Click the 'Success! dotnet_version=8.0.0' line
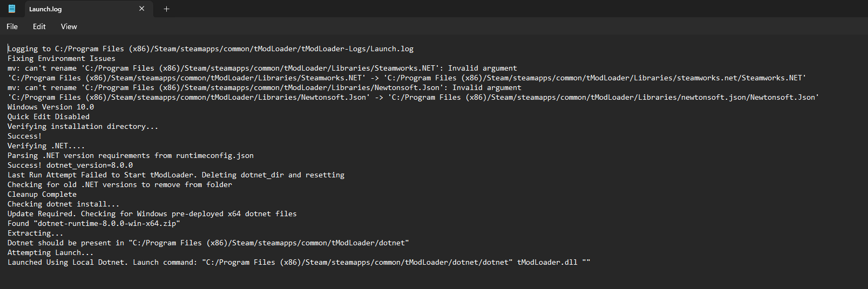 [70, 166]
